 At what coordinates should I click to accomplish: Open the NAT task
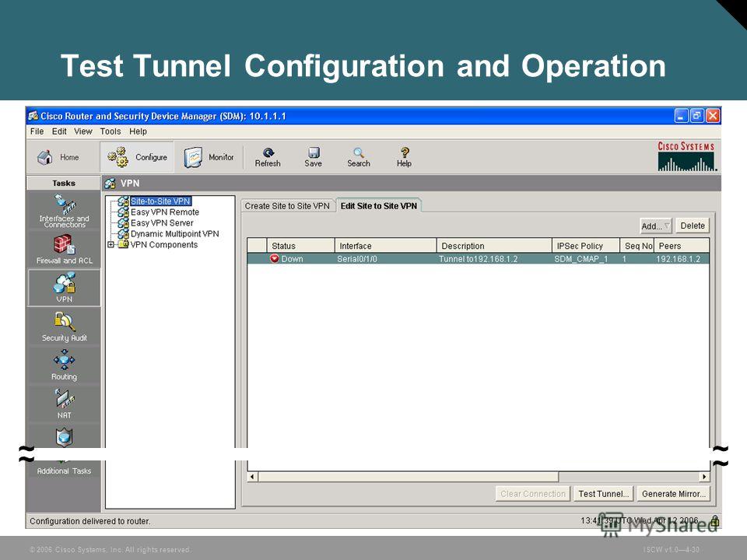pyautogui.click(x=65, y=404)
